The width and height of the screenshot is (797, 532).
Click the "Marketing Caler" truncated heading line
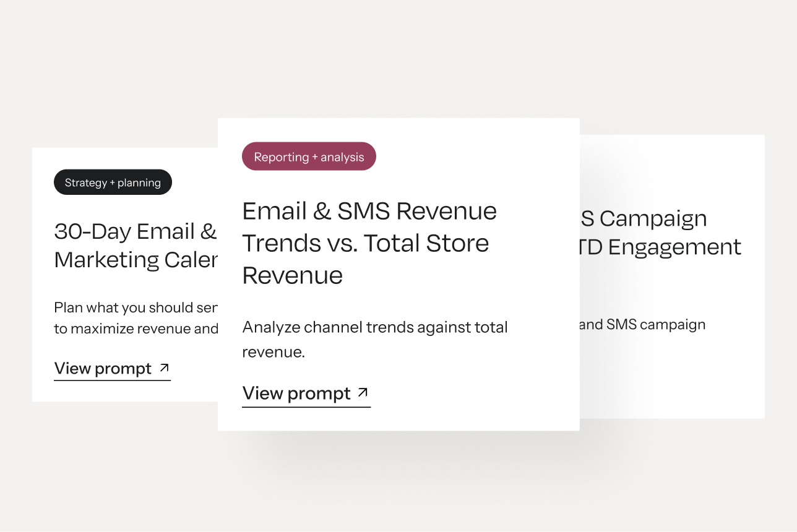(136, 260)
